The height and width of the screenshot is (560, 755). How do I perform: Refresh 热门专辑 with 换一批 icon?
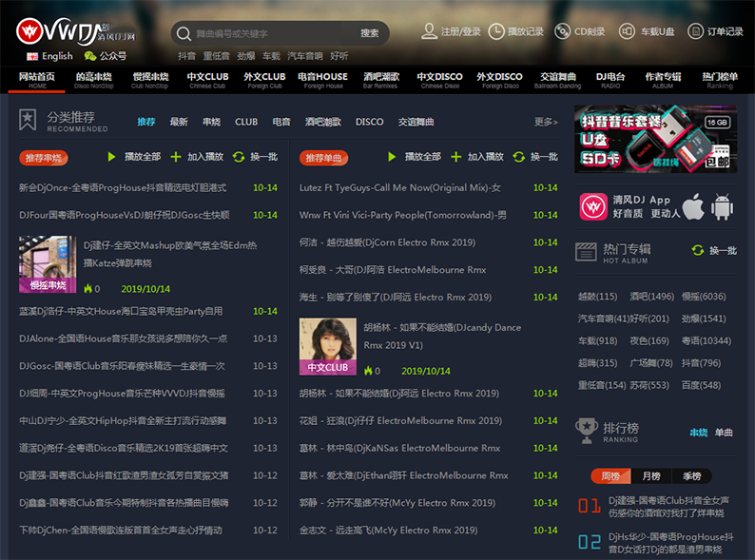698,250
